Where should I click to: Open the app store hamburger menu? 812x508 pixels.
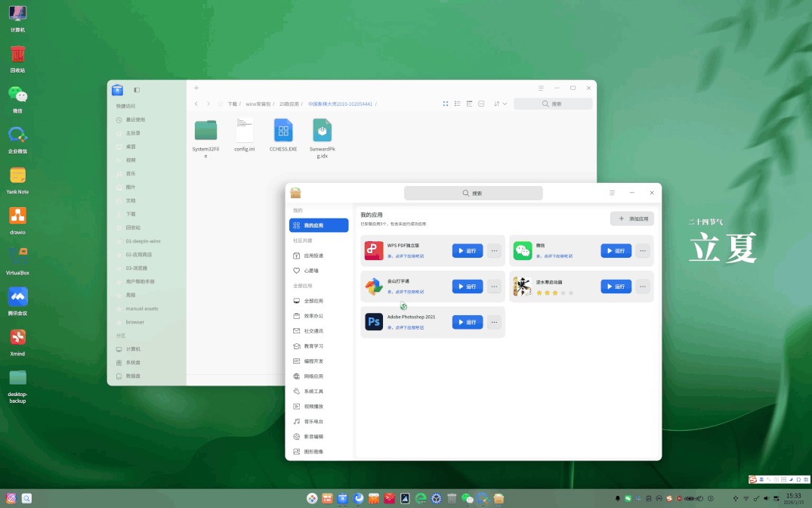tap(612, 193)
